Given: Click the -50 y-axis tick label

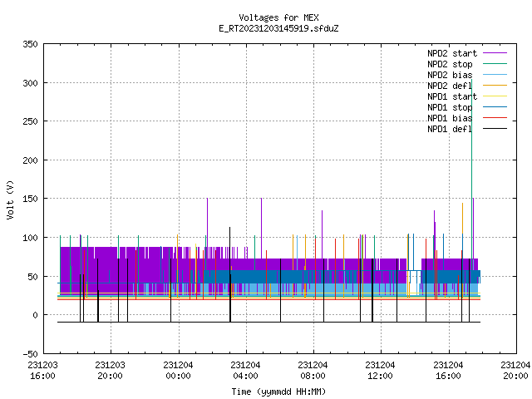Looking at the screenshot, I should 30,354.
